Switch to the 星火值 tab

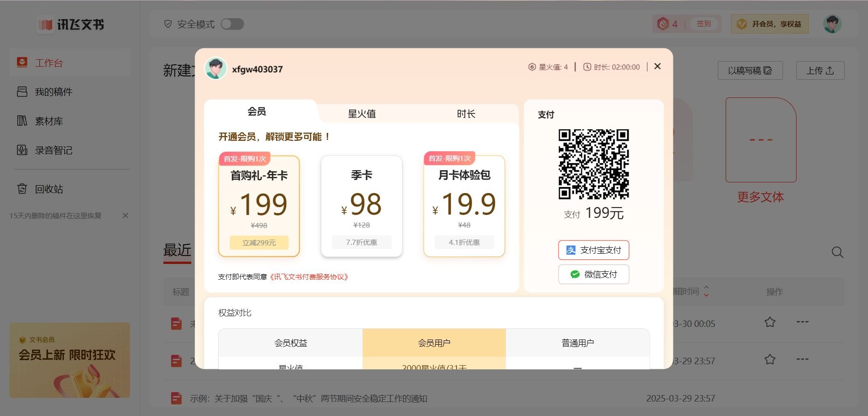pos(362,114)
